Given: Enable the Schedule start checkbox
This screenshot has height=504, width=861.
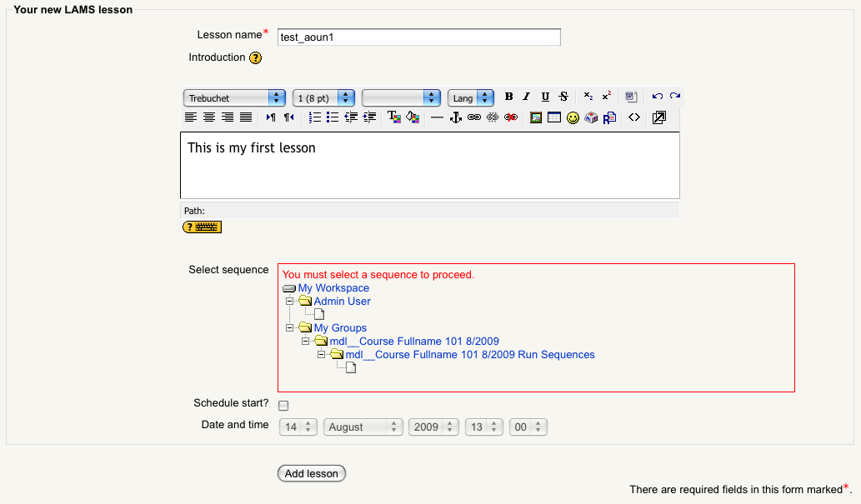Looking at the screenshot, I should (x=283, y=406).
